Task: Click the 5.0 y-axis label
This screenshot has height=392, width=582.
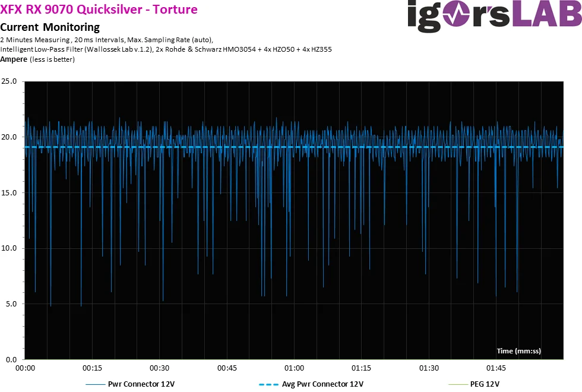Action: click(x=11, y=304)
